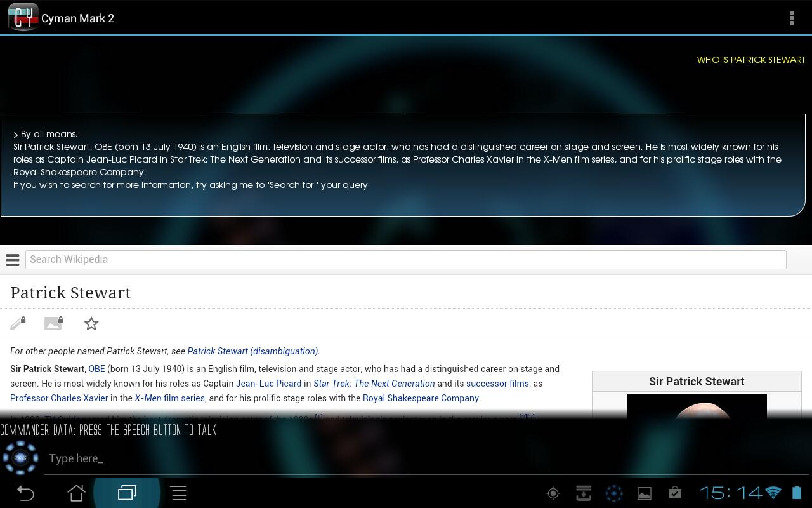Image resolution: width=812 pixels, height=508 pixels.
Task: Star the Patrick Stewart article to watch it
Action: (91, 323)
